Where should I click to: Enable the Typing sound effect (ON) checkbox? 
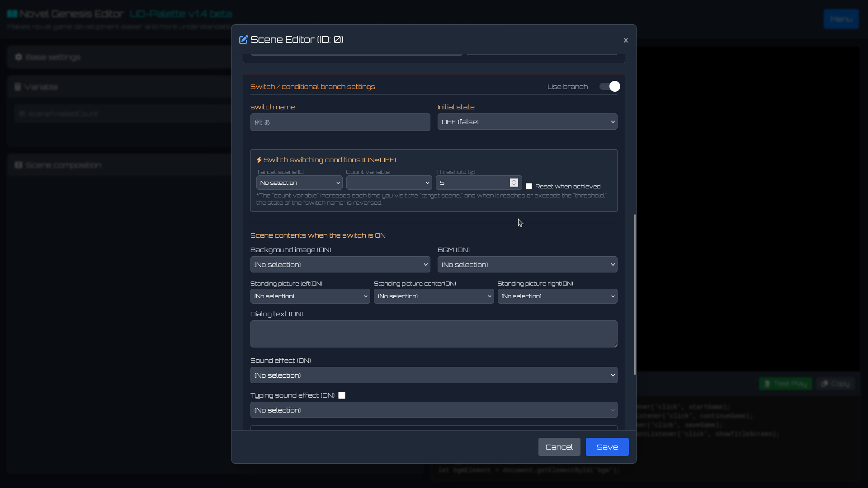point(342,395)
